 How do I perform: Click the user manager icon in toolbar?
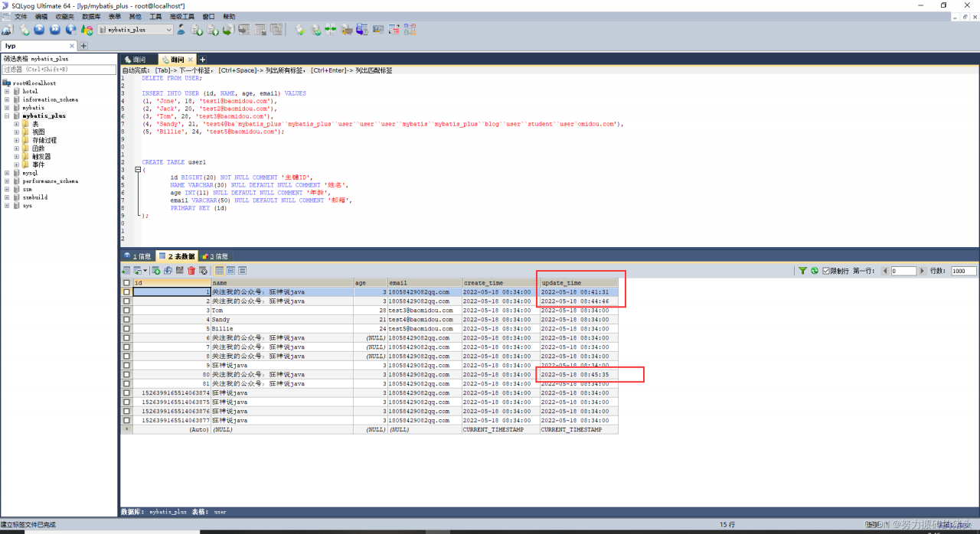pyautogui.click(x=181, y=30)
